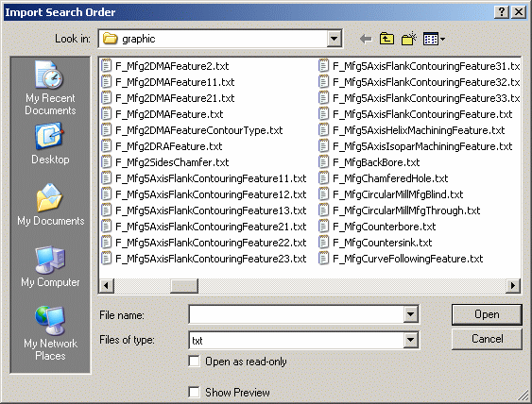Open the View menu icon

(434, 39)
